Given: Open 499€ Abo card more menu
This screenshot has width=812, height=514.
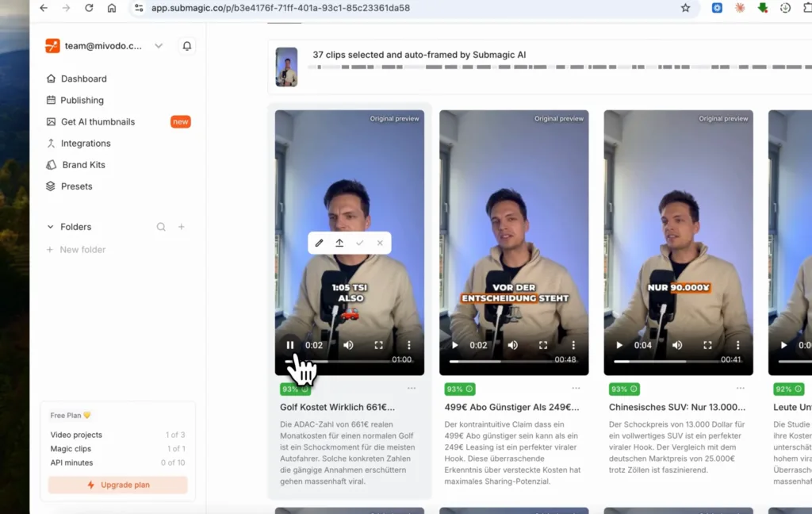Looking at the screenshot, I should 576,388.
